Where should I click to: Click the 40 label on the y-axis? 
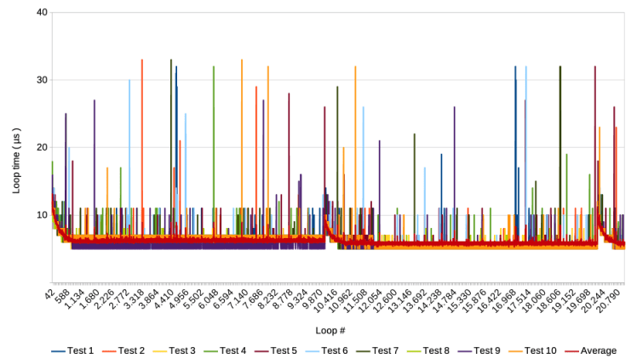tap(42, 13)
